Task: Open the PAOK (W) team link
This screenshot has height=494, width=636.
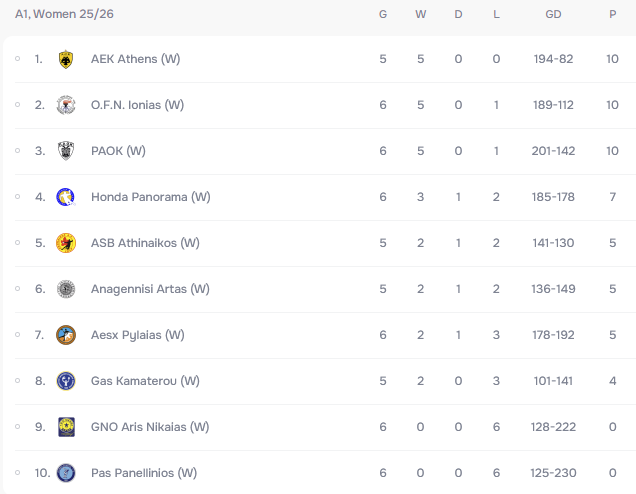Action: tap(118, 151)
